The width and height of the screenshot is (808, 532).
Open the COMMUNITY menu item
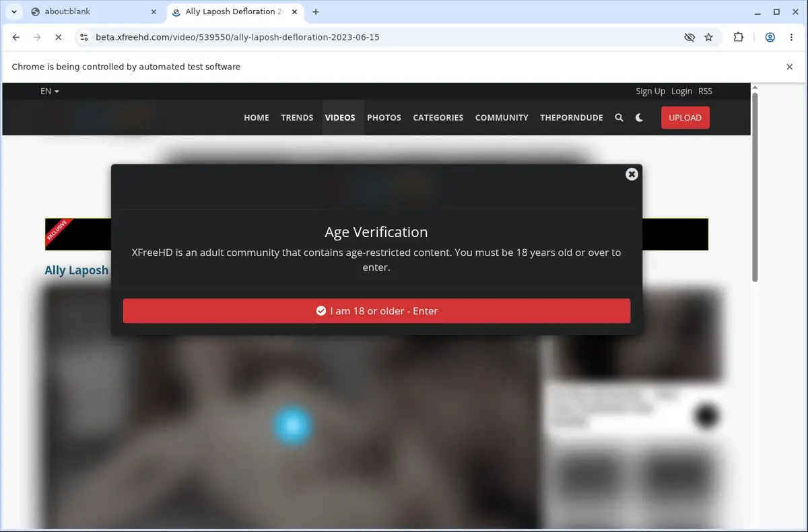502,117
